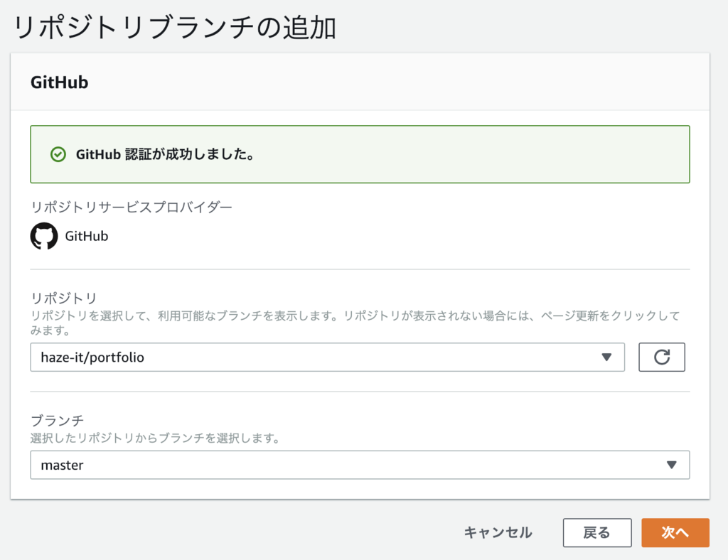The image size is (728, 560).
Task: Click the repository hint's second line みます
Action: coord(50,330)
